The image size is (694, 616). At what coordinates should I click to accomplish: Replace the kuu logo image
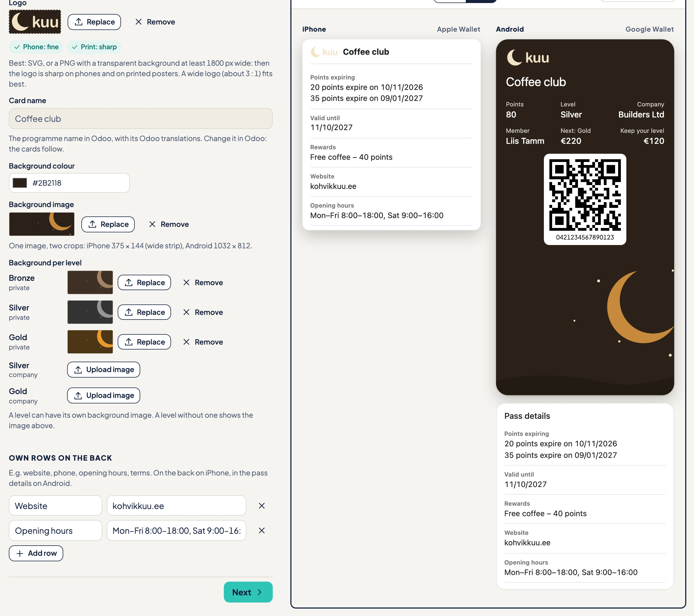[x=94, y=22]
